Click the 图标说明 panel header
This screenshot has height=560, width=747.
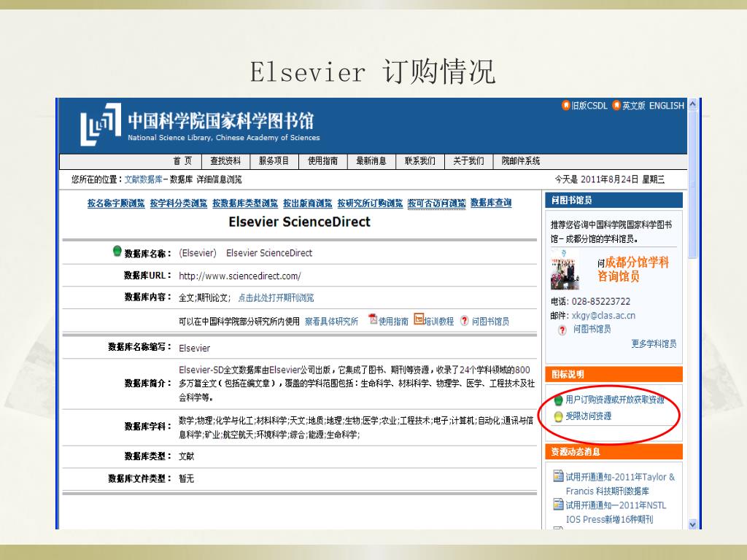pos(614,374)
